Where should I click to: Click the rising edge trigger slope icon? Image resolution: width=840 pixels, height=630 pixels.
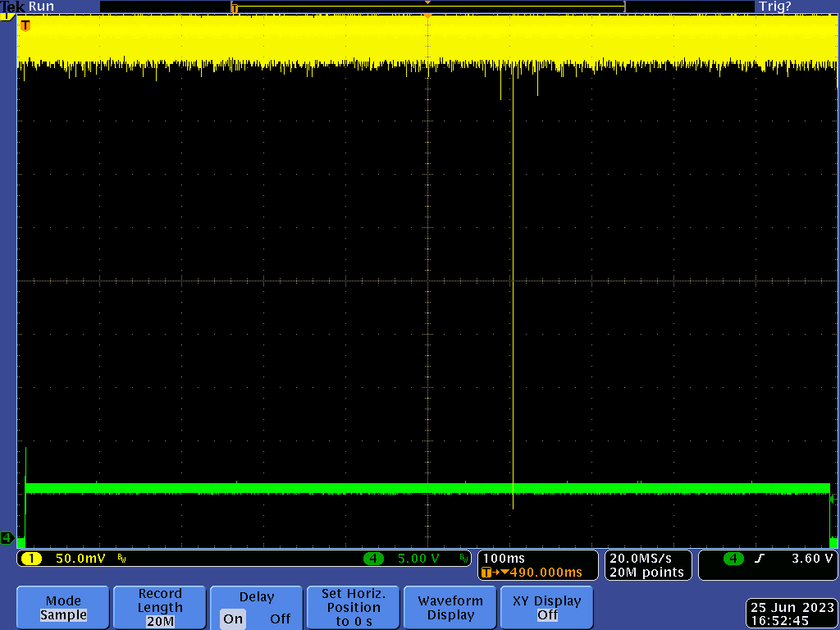coord(760,559)
